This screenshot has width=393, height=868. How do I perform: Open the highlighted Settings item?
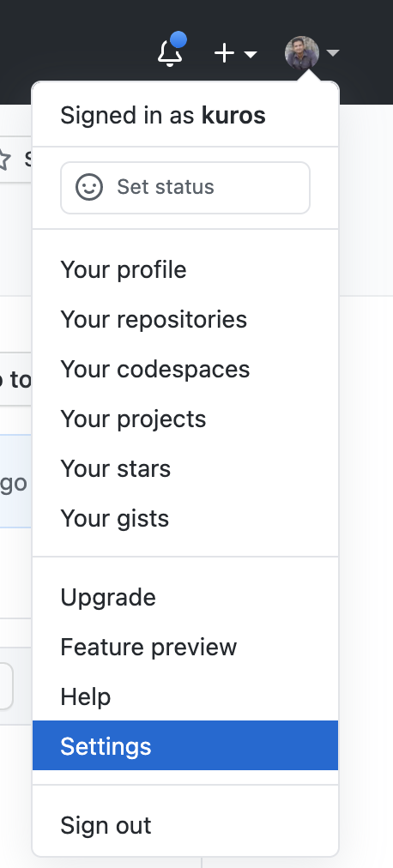tap(185, 745)
